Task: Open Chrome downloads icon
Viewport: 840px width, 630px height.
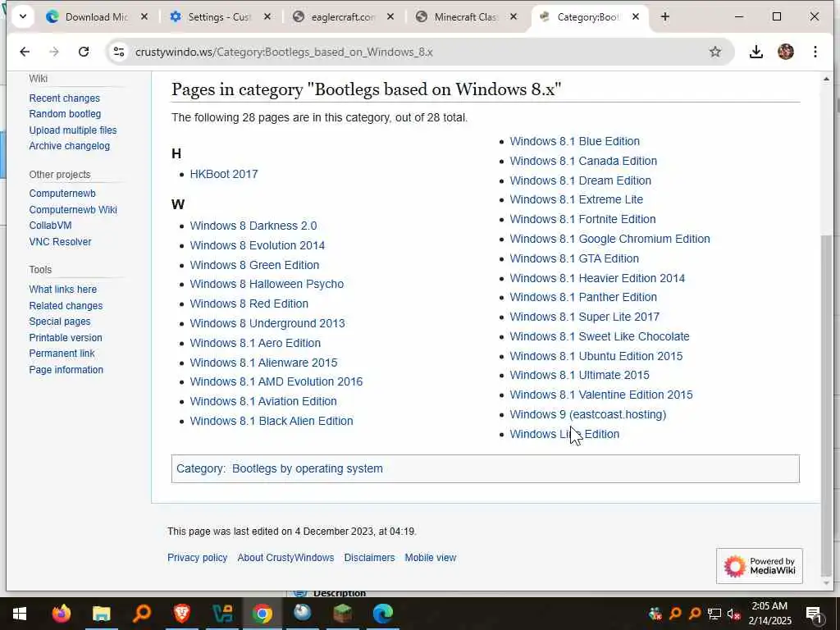Action: (756, 52)
